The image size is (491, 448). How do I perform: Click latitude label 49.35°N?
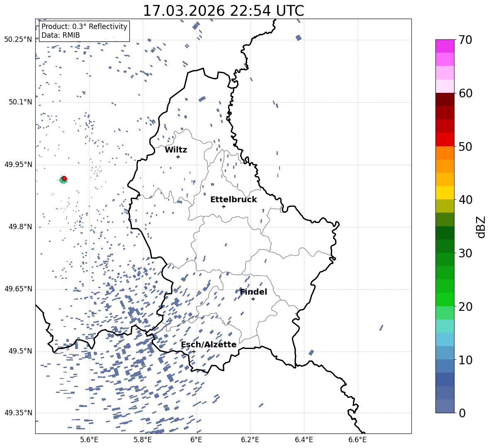18,413
